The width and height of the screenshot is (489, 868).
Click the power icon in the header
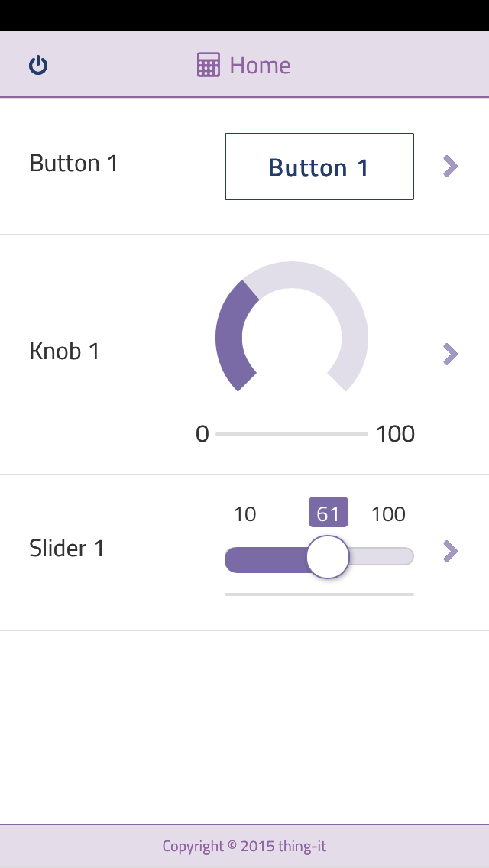pos(38,66)
